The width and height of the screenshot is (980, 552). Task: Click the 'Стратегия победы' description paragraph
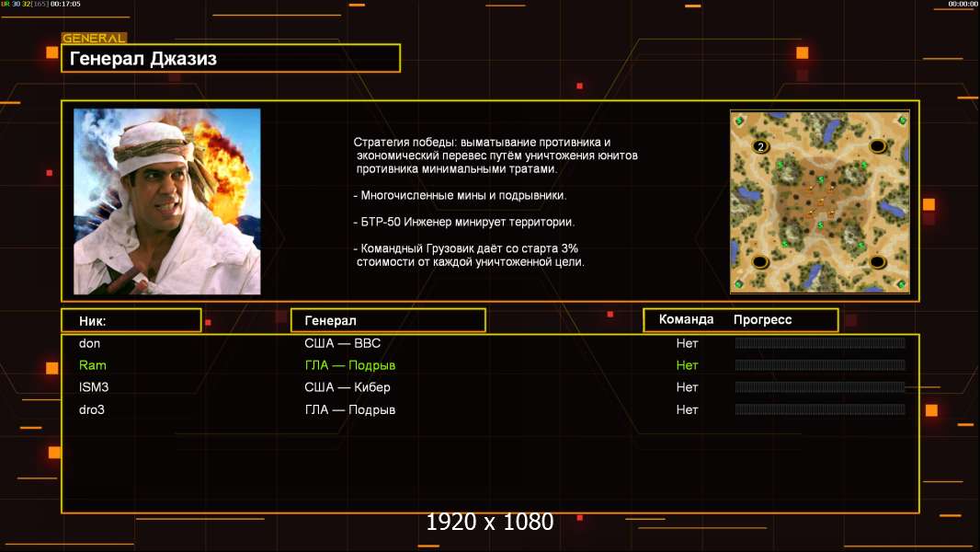coord(496,155)
